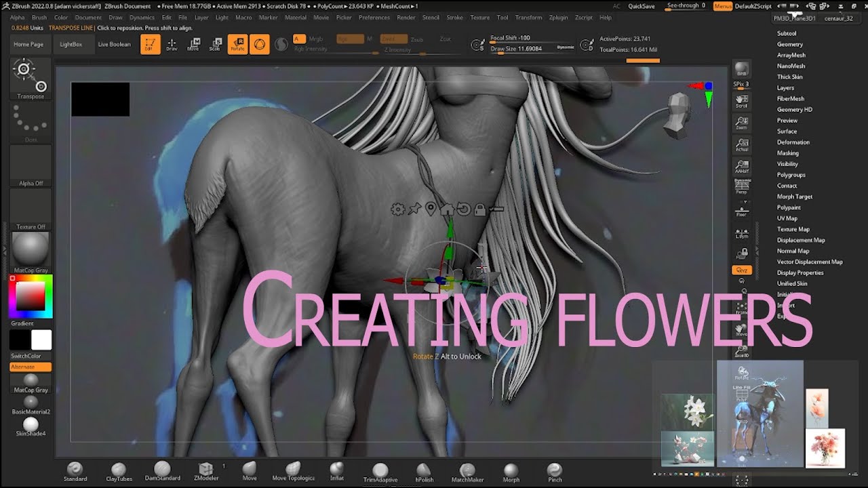This screenshot has width=868, height=488.
Task: Expand the Display Properties section
Action: click(800, 272)
